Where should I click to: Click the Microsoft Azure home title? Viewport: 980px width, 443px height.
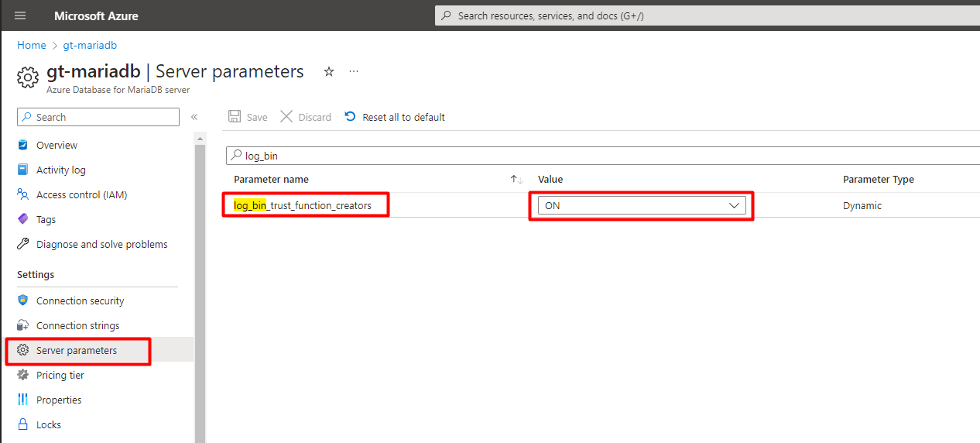[x=96, y=15]
